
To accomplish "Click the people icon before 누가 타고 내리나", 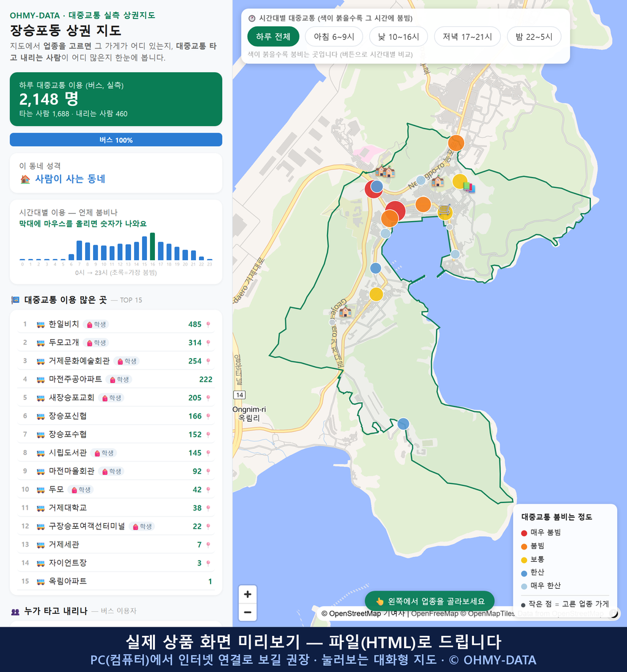I will (15, 611).
